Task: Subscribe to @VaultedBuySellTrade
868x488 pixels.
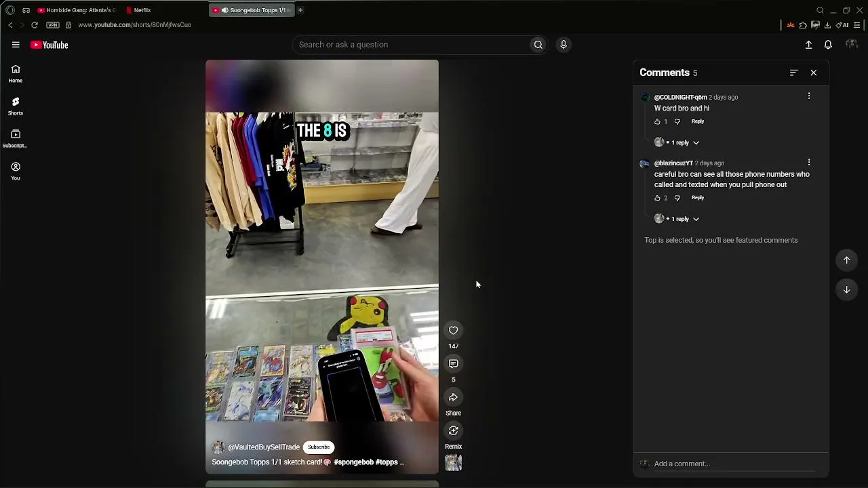Action: (319, 447)
